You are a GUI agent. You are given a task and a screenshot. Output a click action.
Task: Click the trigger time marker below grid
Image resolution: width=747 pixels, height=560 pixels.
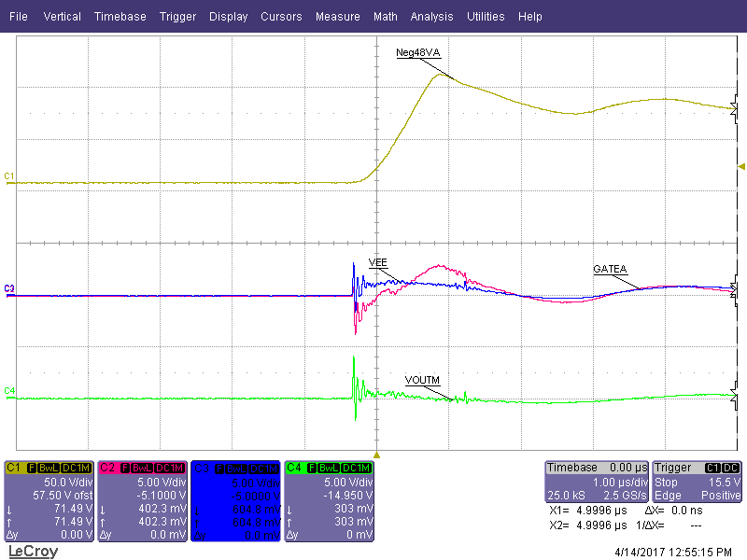click(376, 455)
